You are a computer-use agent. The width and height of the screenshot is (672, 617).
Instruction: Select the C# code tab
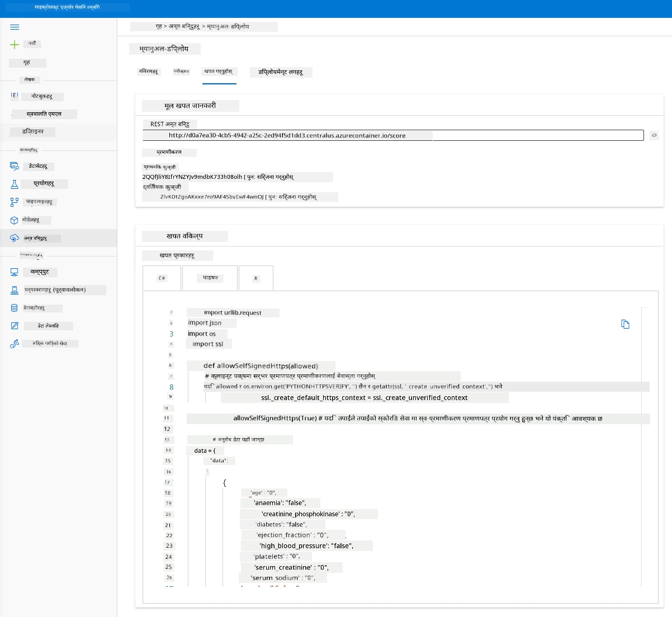pyautogui.click(x=162, y=278)
